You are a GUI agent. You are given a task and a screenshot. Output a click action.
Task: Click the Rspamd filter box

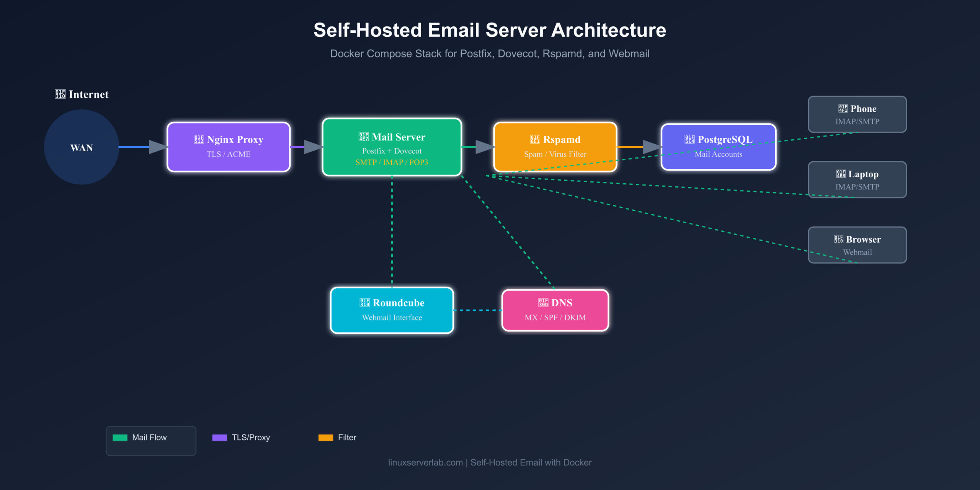555,147
